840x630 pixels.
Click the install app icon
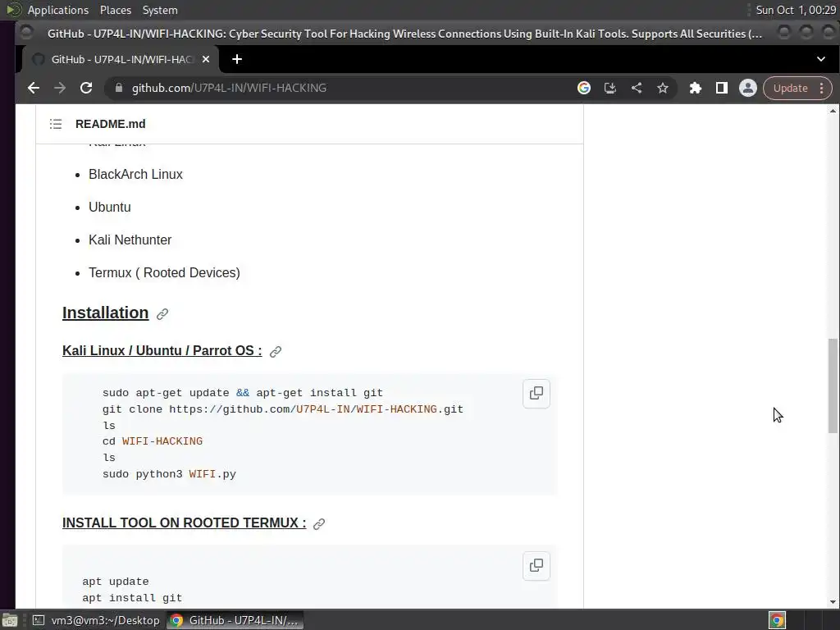(610, 88)
